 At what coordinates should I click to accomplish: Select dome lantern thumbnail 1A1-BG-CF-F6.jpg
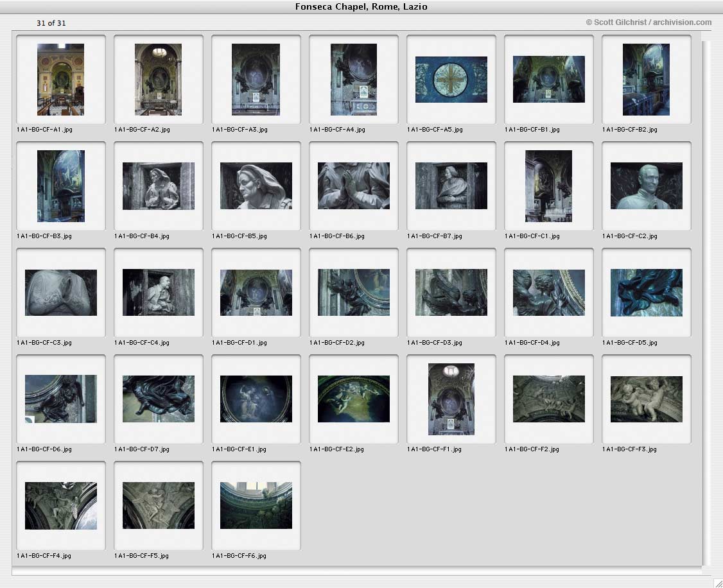(256, 506)
